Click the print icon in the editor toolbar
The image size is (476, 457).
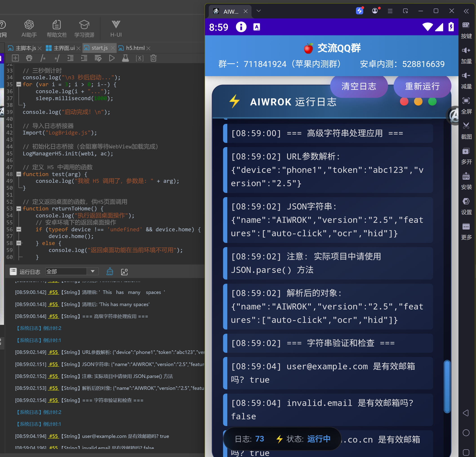[29, 58]
